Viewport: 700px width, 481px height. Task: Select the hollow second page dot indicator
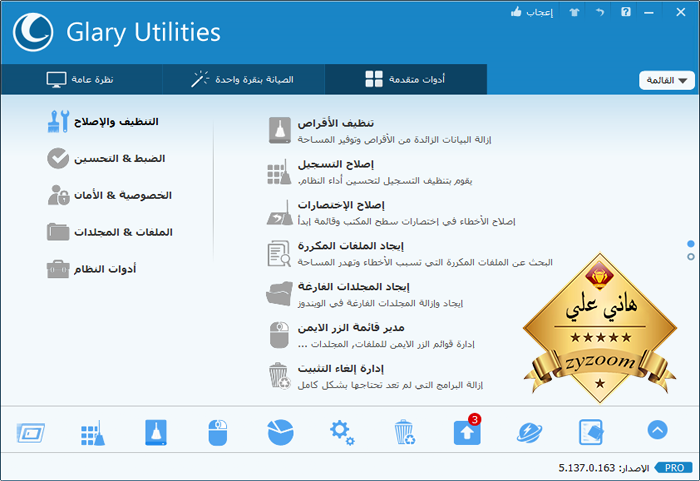(x=691, y=257)
